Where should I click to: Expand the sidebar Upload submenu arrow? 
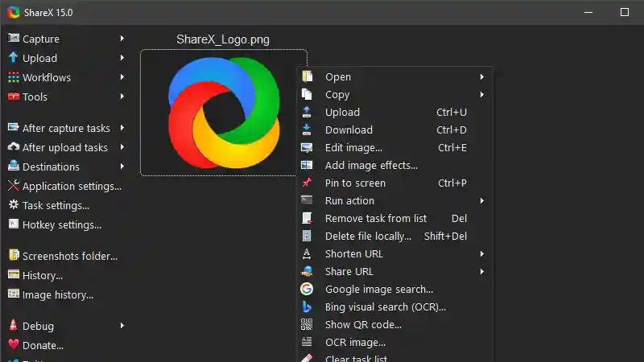click(x=122, y=57)
